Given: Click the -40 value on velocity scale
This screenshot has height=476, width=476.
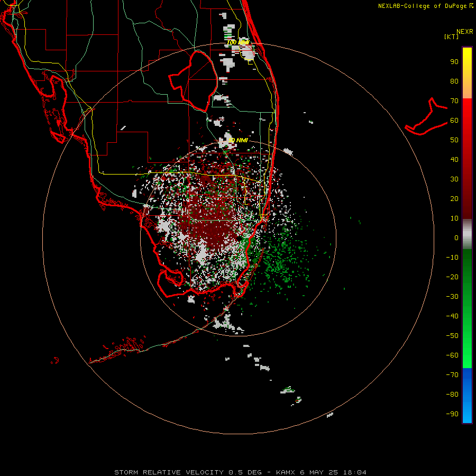Looking at the screenshot, I should pyautogui.click(x=452, y=316).
